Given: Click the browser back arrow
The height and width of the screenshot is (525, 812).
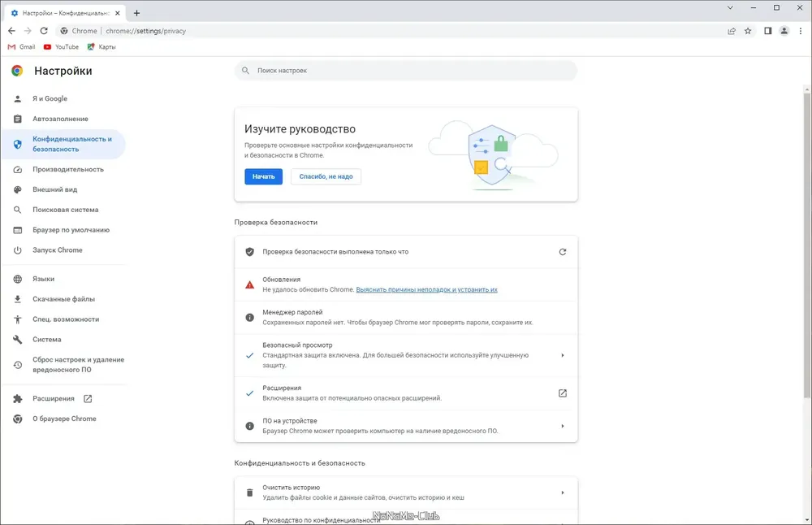Looking at the screenshot, I should (x=11, y=31).
